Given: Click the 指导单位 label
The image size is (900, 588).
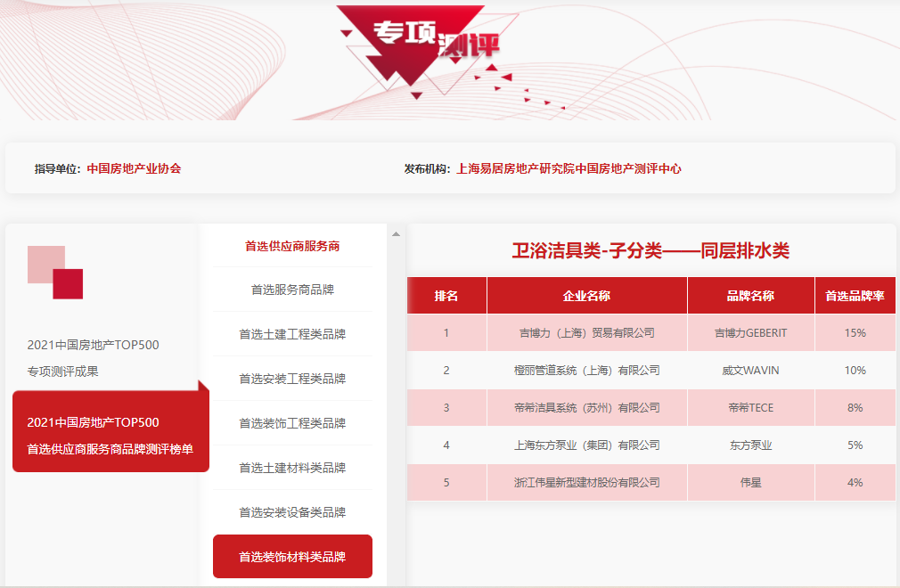Looking at the screenshot, I should (57, 168).
